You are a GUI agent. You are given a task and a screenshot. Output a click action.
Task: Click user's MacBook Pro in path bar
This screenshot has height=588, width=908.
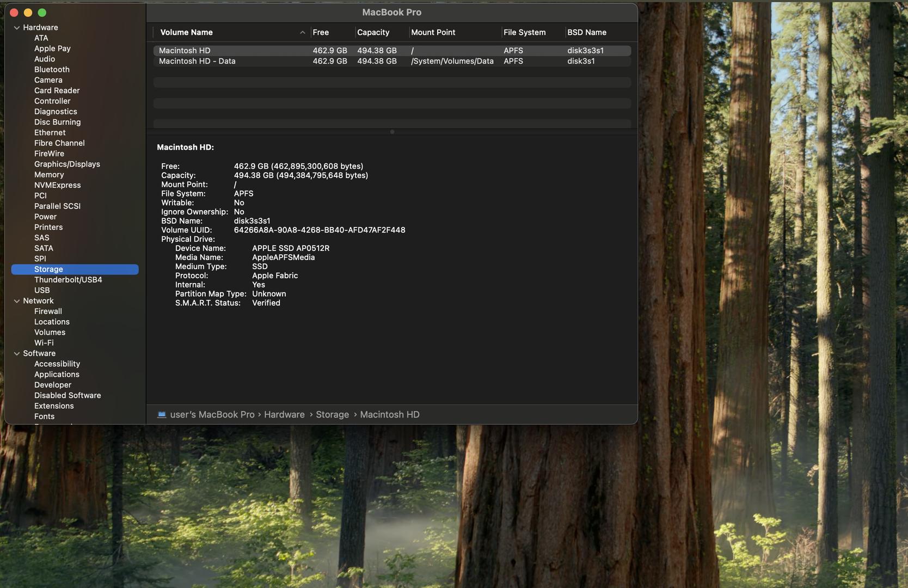[x=212, y=415]
